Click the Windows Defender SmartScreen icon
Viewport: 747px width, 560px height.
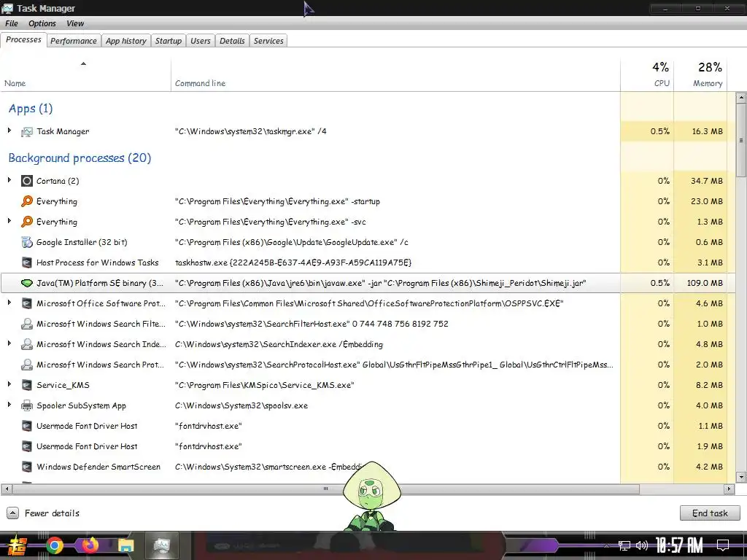click(x=27, y=467)
